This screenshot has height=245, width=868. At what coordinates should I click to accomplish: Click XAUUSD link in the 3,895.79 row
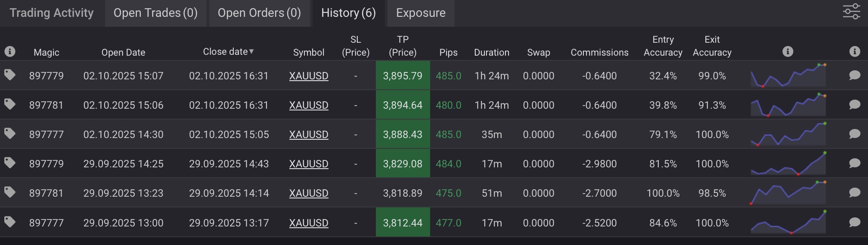pos(309,76)
